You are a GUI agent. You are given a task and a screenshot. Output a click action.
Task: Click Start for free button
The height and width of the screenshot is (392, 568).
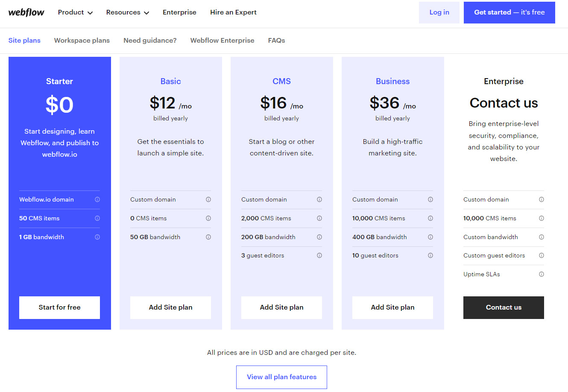pos(59,307)
